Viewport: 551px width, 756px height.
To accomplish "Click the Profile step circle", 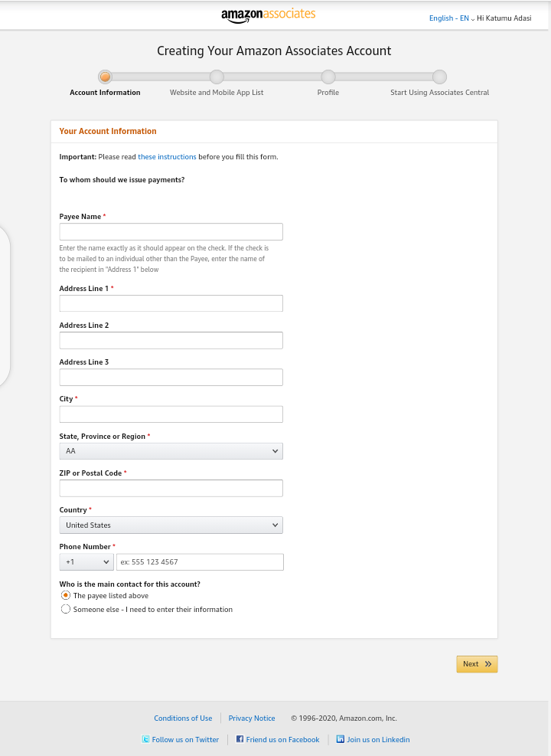I will (x=328, y=77).
